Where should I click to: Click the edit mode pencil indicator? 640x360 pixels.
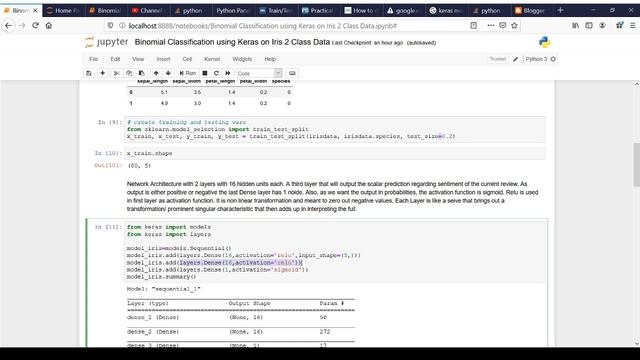point(516,59)
